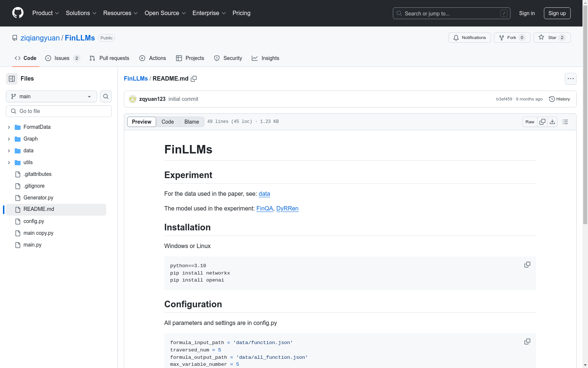Switch to Blame view
The height and width of the screenshot is (368, 588).
191,122
